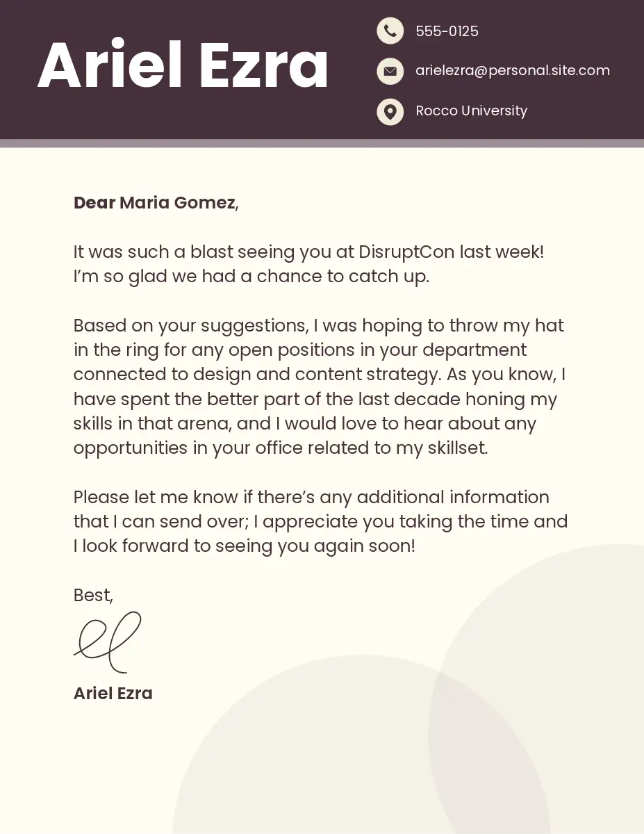Click the gray divider strip below the header

[x=322, y=143]
